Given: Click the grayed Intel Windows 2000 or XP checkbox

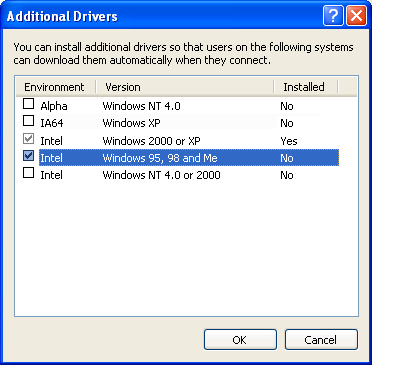Looking at the screenshot, I should point(28,138).
